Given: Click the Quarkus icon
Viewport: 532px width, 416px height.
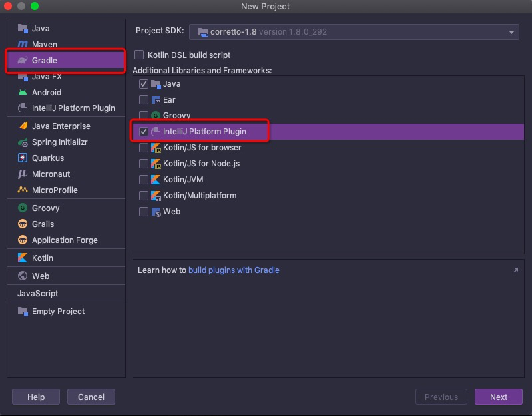Looking at the screenshot, I should (23, 158).
